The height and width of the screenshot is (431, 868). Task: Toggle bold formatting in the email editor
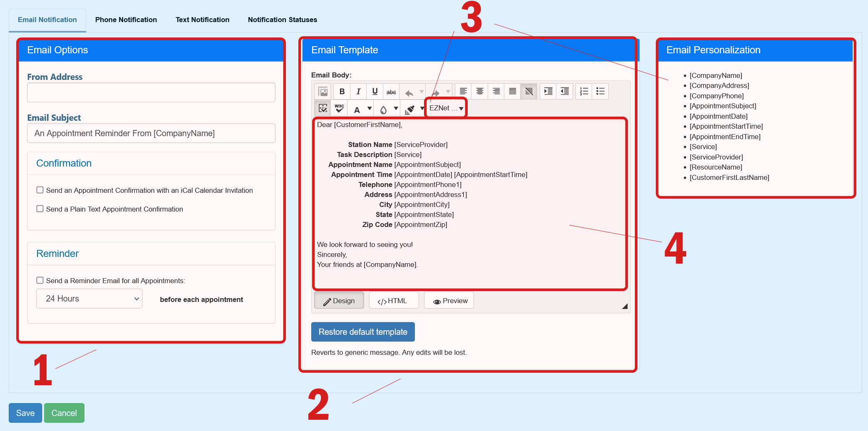[342, 91]
